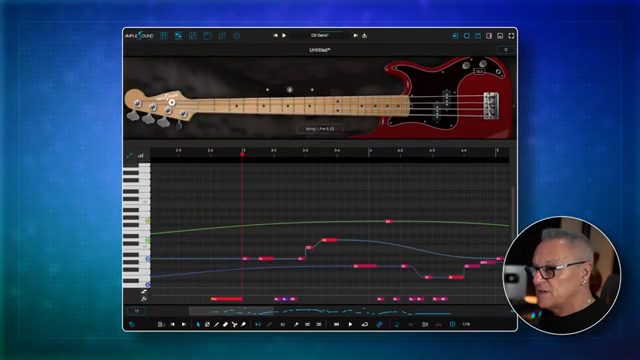Toggle loop playback in editor toolbar

[x=365, y=324]
